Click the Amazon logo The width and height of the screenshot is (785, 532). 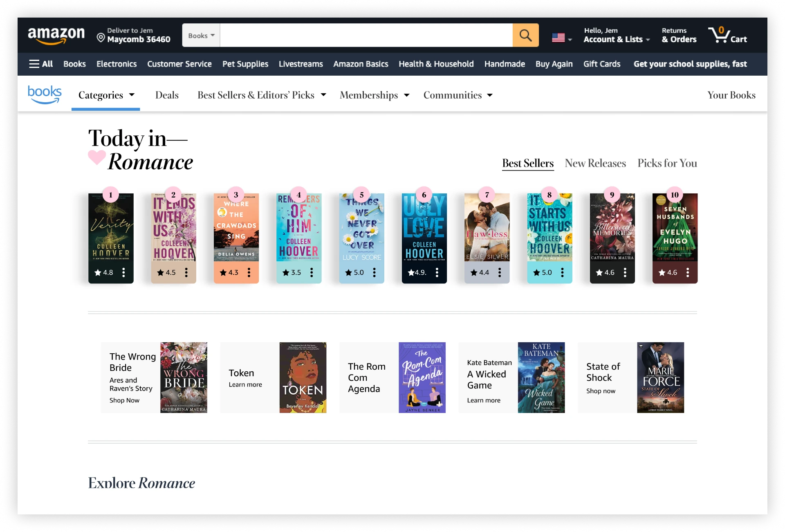tap(56, 35)
